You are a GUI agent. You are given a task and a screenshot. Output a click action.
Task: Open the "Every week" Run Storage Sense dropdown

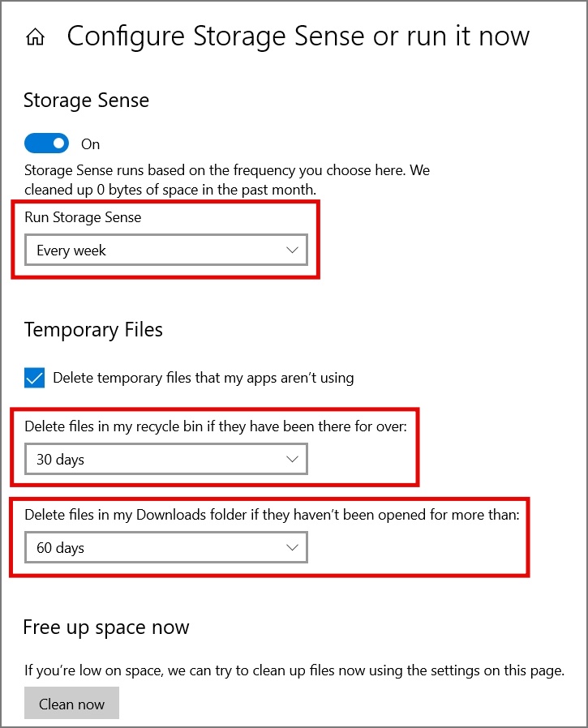(x=166, y=251)
